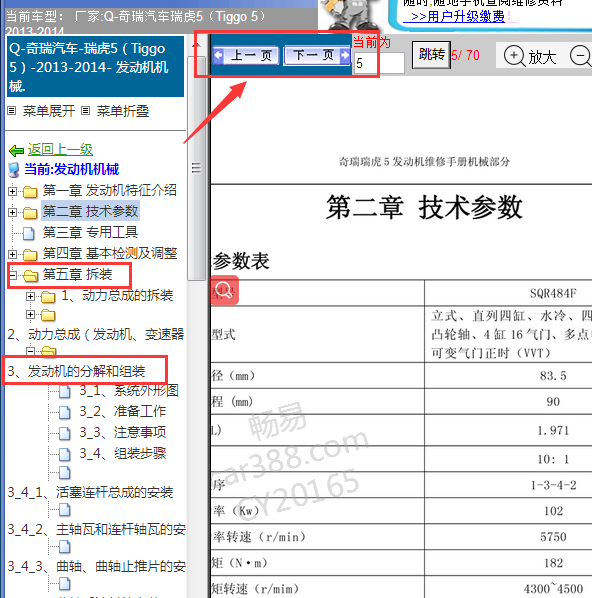Select 2、动力总成（发动机、变速器 item
Screen dimensions: 592x598
96,334
